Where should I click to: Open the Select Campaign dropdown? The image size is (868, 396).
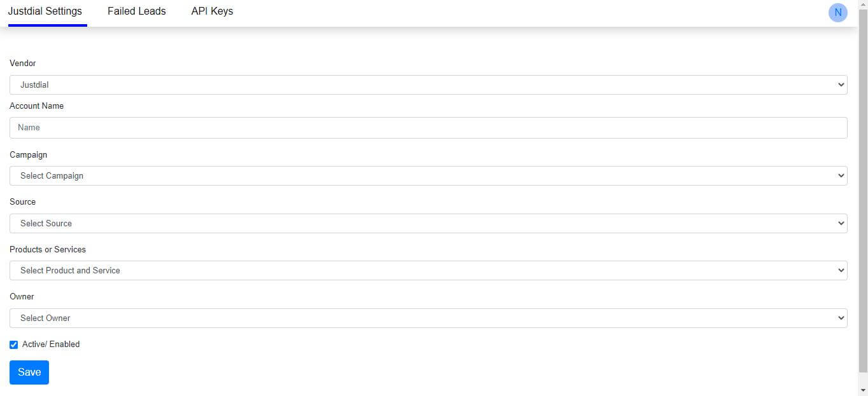click(428, 175)
